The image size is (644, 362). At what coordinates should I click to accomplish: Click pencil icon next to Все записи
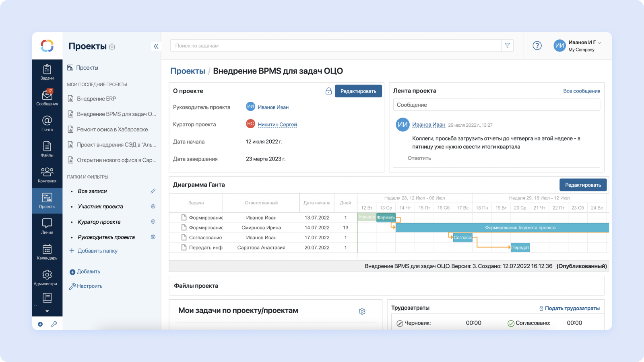click(153, 191)
